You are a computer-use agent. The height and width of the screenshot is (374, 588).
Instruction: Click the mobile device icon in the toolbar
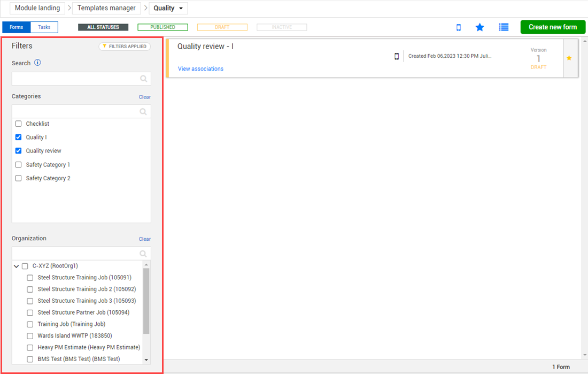pyautogui.click(x=458, y=27)
